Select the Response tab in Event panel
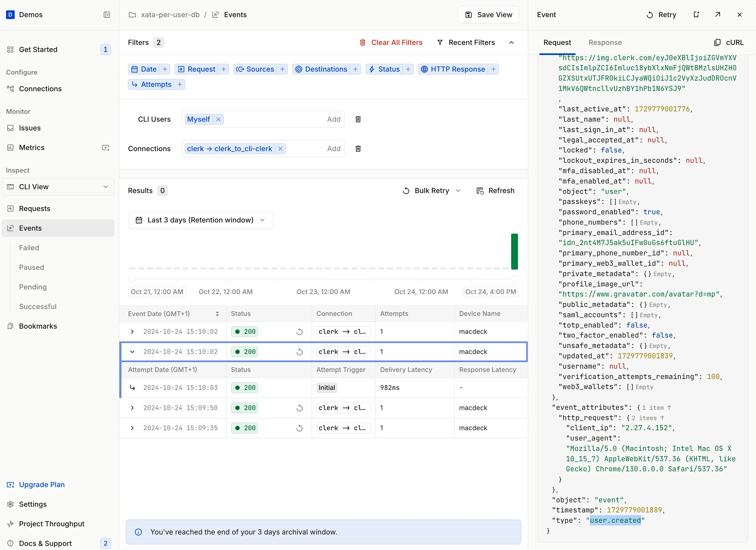756x550 pixels. coord(605,42)
